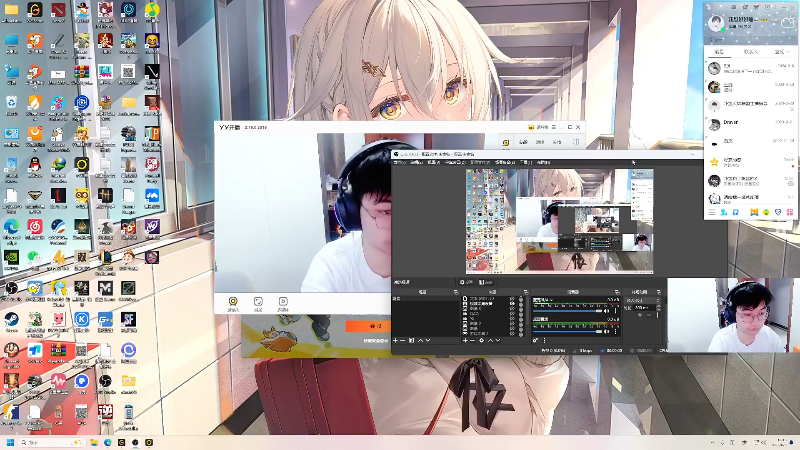The height and width of the screenshot is (450, 800).
Task: Remove selected source in OBS Sources panel
Action: pos(472,340)
